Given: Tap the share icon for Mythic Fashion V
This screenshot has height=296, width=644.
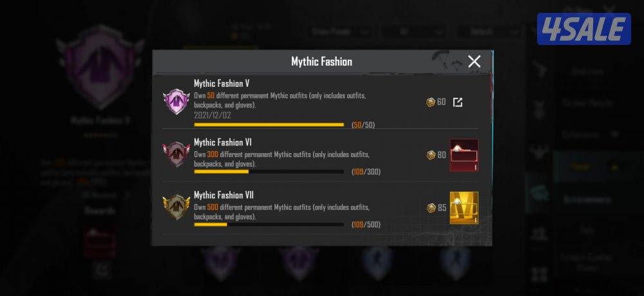Looking at the screenshot, I should [x=457, y=102].
